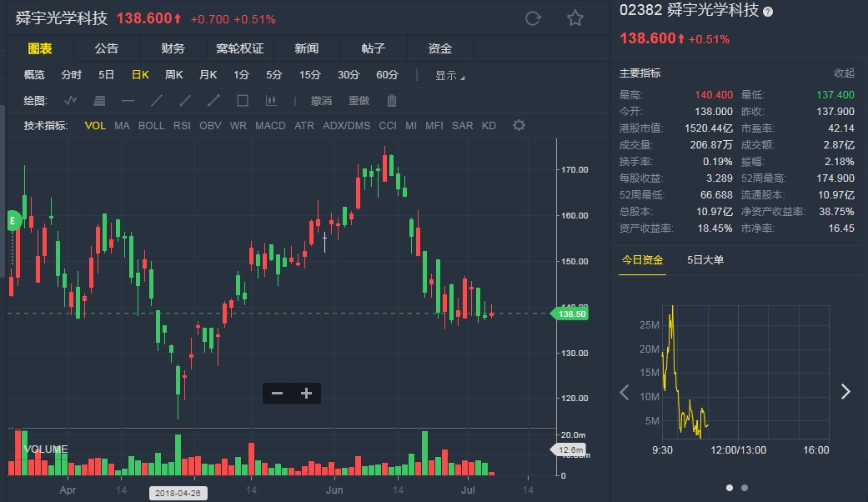868x502 pixels.
Task: Go to next panel with right chevron
Action: (845, 392)
